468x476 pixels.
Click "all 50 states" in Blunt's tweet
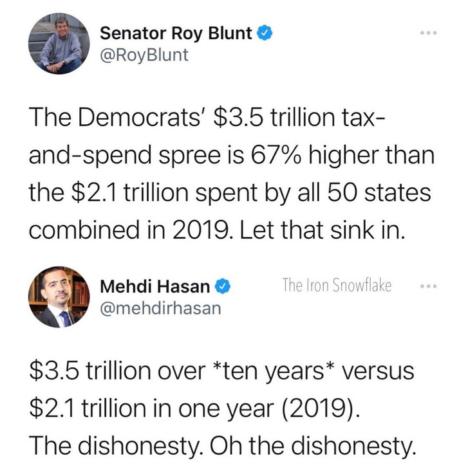click(364, 193)
